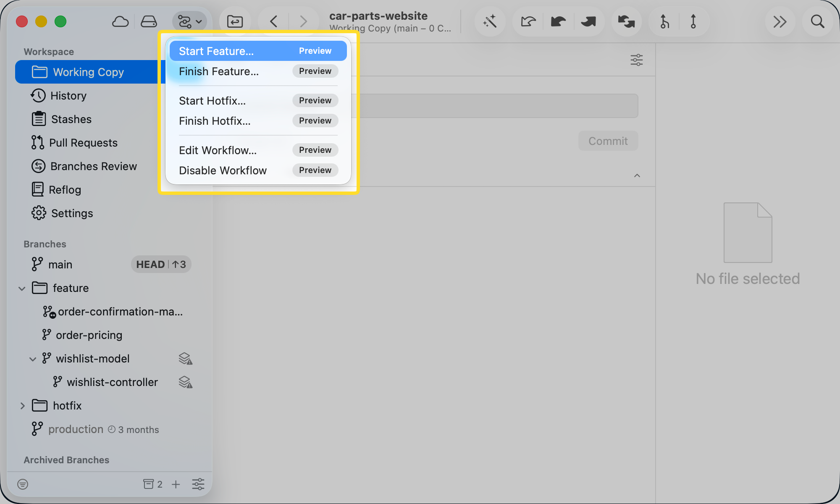Click the sidebar filter icon

tap(23, 484)
